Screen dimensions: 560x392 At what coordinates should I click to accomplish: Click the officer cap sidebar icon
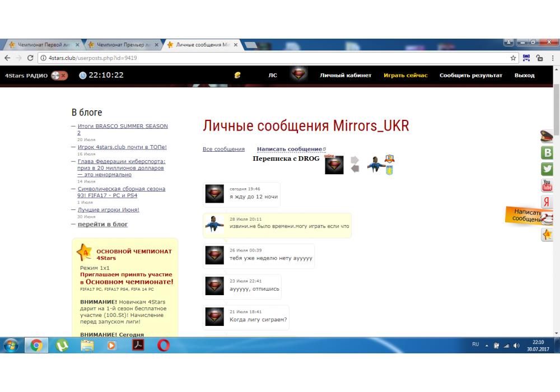[547, 136]
